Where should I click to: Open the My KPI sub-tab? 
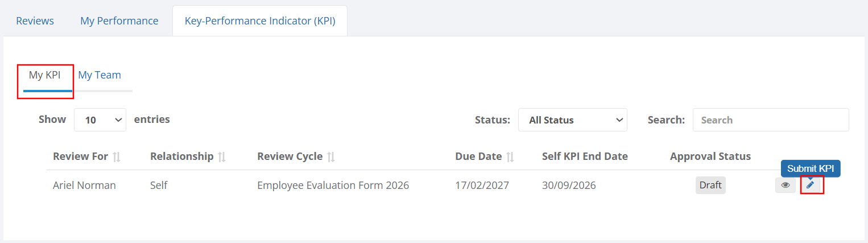(45, 75)
